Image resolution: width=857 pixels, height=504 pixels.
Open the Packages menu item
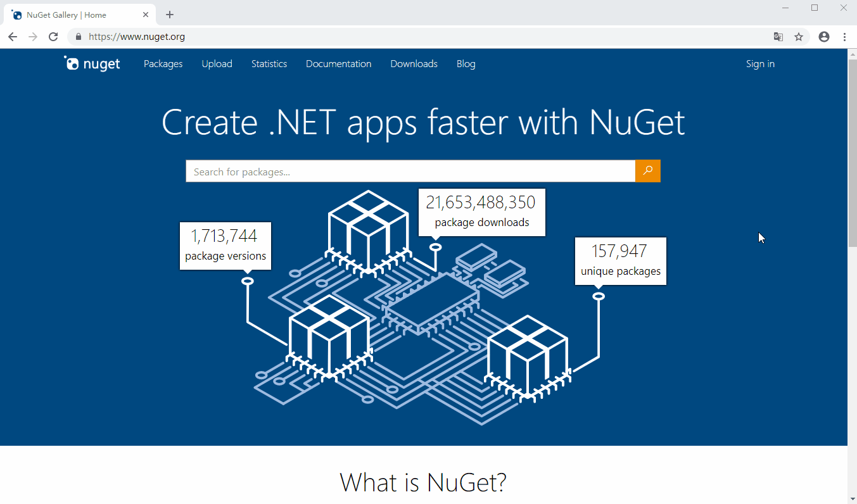tap(163, 64)
